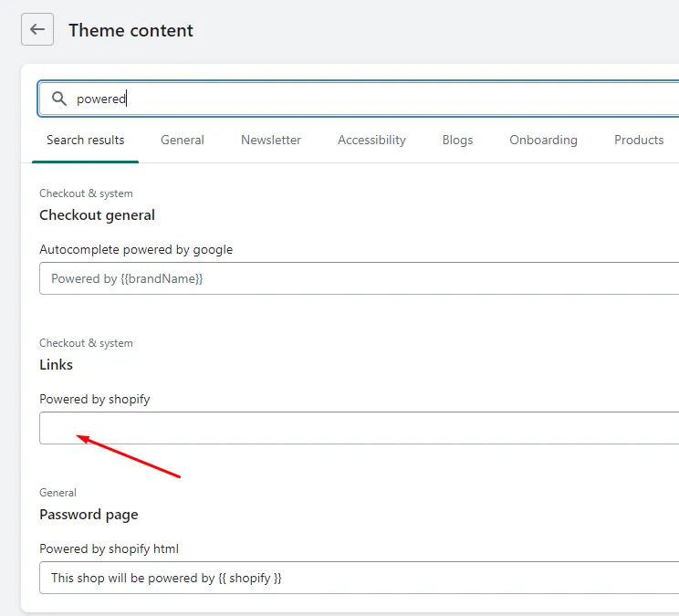Focus the search field containing 'powered'
Viewport: 679px width, 616px height.
359,99
